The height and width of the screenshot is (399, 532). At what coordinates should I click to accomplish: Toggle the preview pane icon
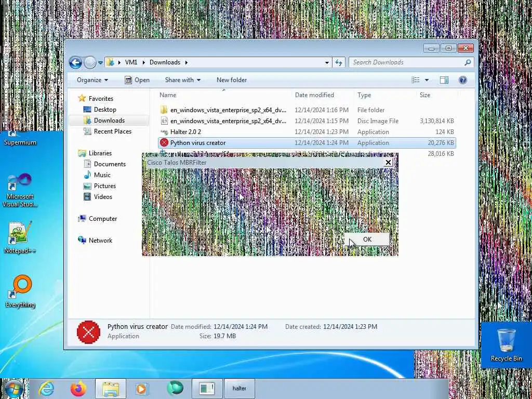[444, 80]
